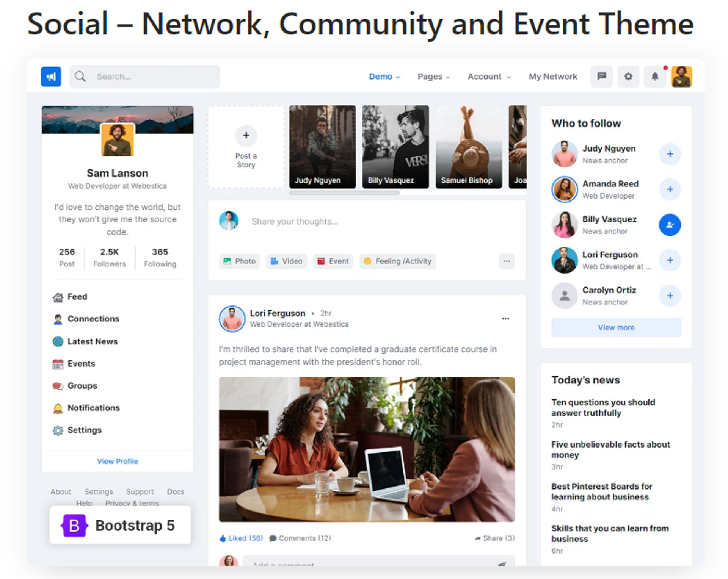Click Lori Ferguson's avatar on the post
Viewport: 728px width, 579px height.
(232, 319)
